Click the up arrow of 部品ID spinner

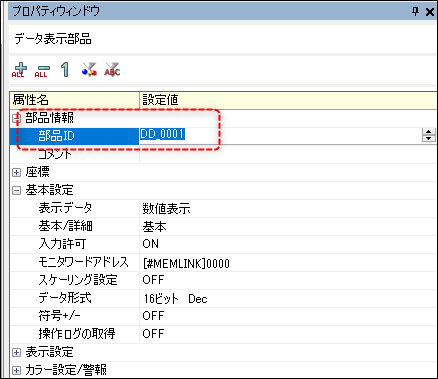[x=429, y=132]
